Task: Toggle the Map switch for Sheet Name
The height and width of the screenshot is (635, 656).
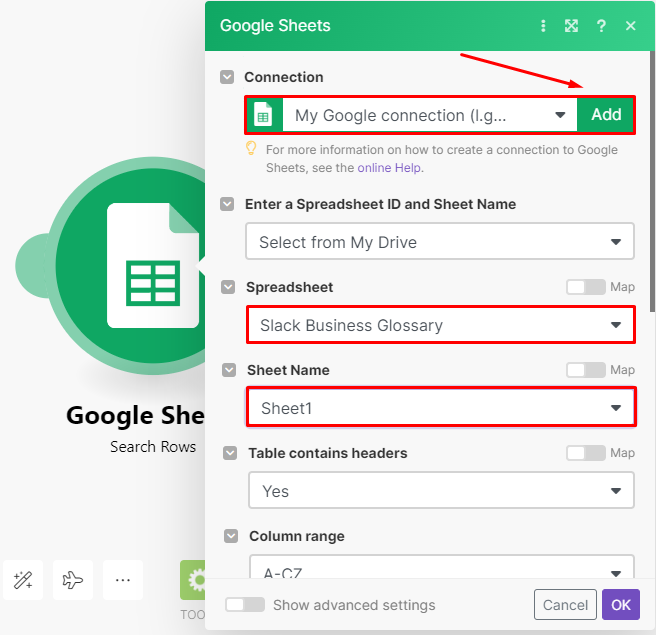Action: (586, 370)
